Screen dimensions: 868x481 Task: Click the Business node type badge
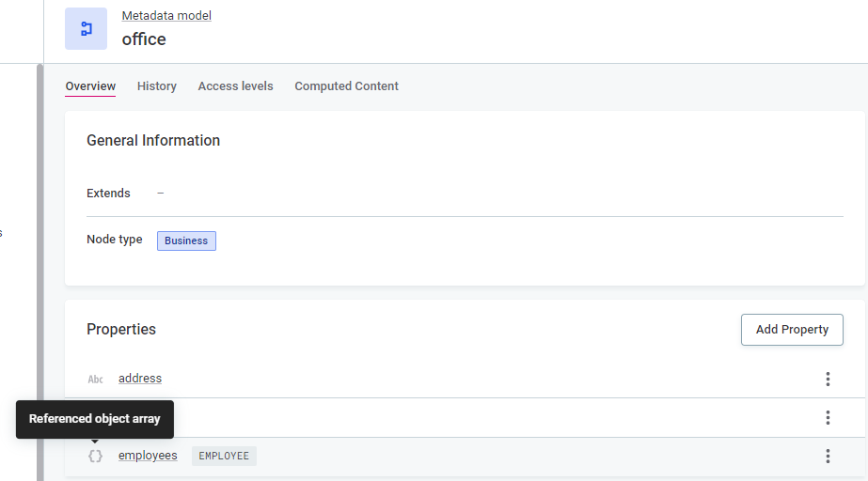click(x=186, y=240)
